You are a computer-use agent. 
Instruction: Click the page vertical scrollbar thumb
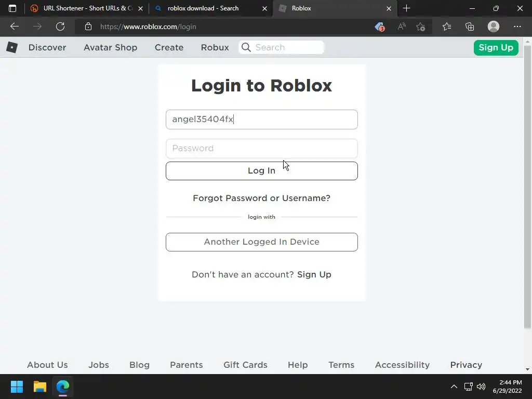pos(528,187)
